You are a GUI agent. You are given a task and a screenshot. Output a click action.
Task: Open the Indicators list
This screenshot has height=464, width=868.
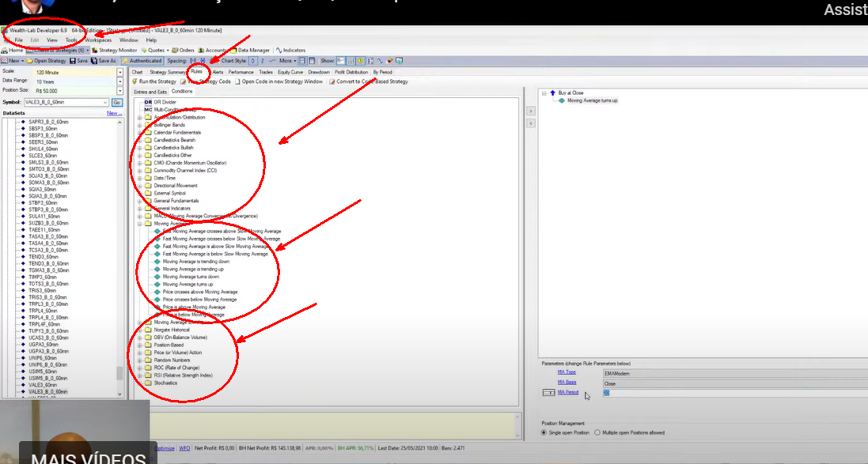coord(290,51)
